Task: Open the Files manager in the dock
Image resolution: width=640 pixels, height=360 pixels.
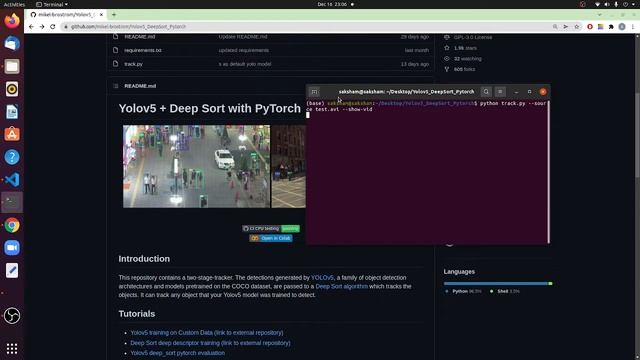Action: pyautogui.click(x=12, y=66)
